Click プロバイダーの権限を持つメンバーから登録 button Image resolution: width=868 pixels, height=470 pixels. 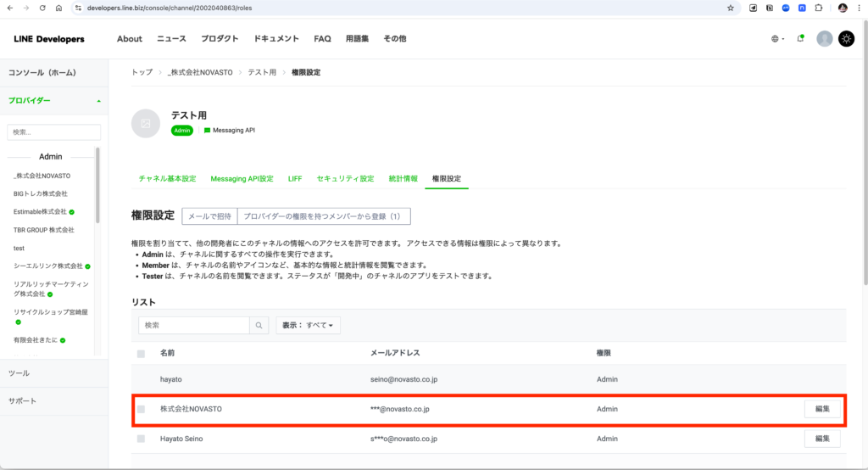(324, 216)
